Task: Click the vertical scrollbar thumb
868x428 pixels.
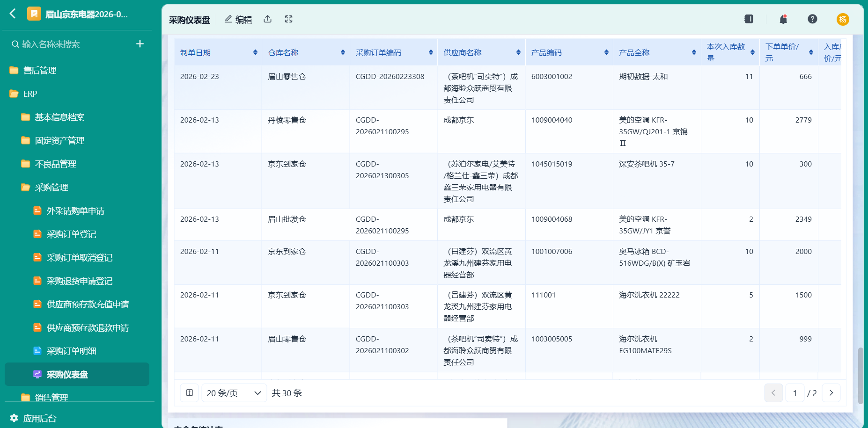Action: (x=861, y=375)
